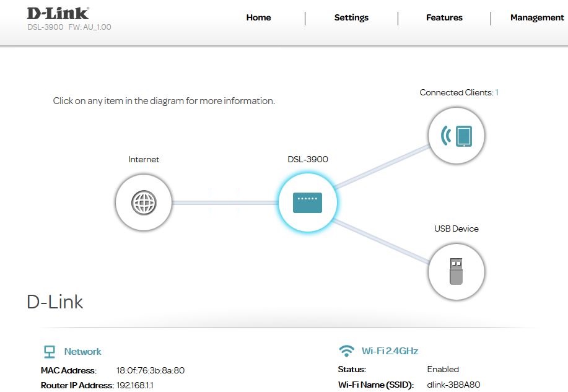Click the Internet globe icon
The image size is (568, 392).
point(144,203)
